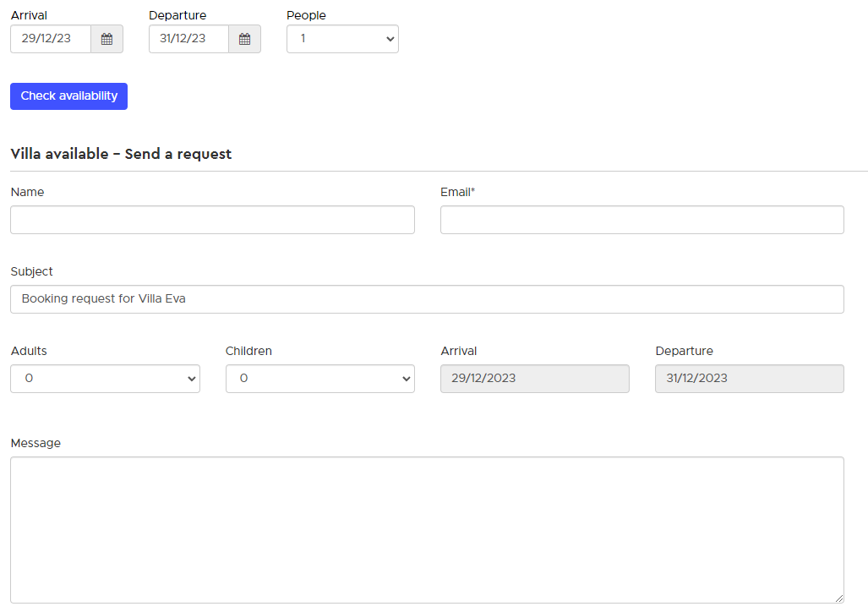Click the Adults label

pos(29,351)
